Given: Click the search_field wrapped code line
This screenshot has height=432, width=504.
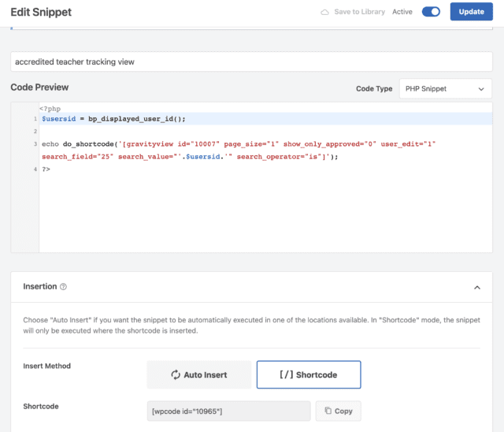Looking at the screenshot, I should 189,157.
